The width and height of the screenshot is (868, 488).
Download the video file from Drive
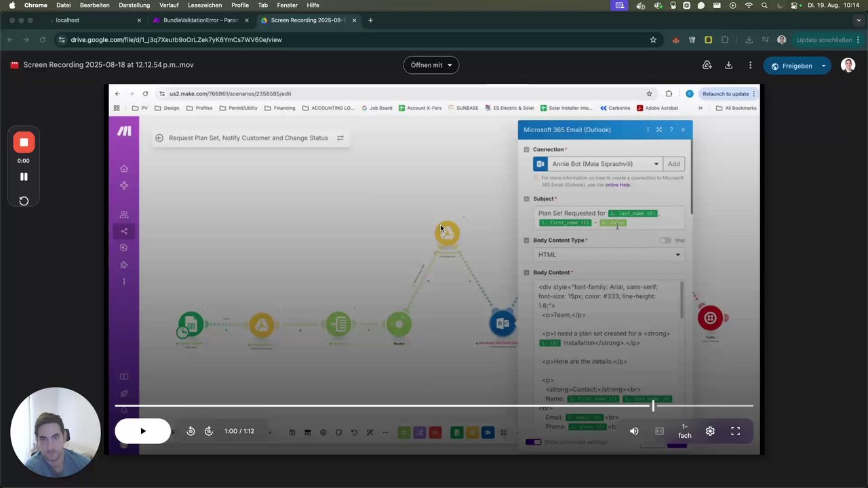(728, 65)
